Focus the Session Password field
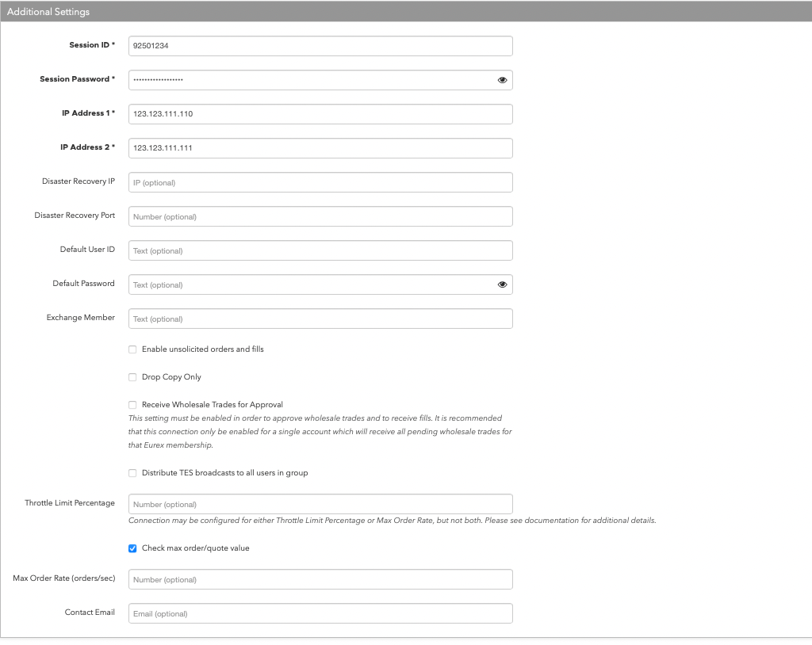Screen dimensions: 812x645 point(320,80)
